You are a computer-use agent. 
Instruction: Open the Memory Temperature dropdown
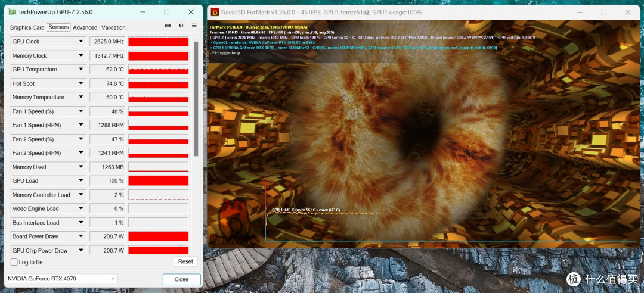point(81,98)
